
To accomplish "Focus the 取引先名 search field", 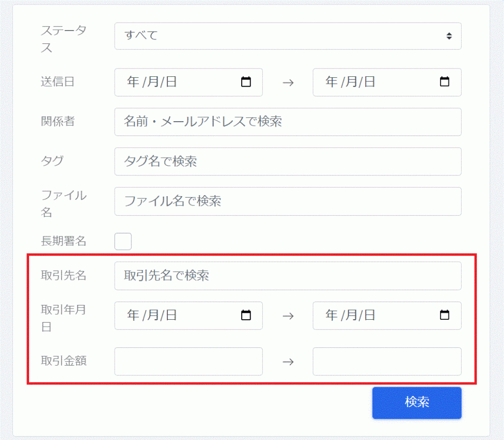I will 287,276.
